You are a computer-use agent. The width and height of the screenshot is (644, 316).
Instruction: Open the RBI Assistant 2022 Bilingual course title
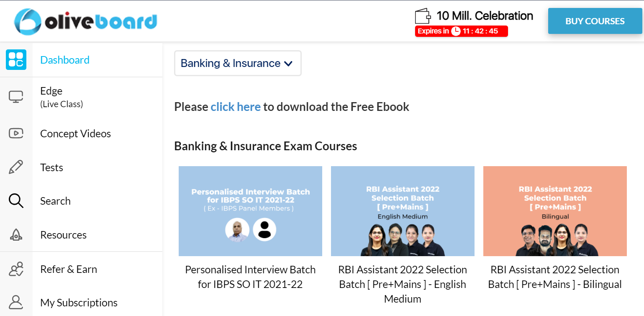coord(555,277)
